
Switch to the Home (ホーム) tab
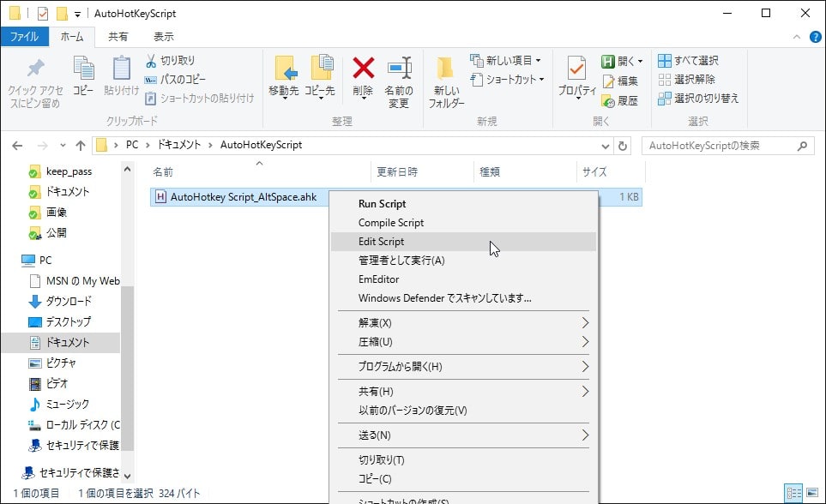72,36
